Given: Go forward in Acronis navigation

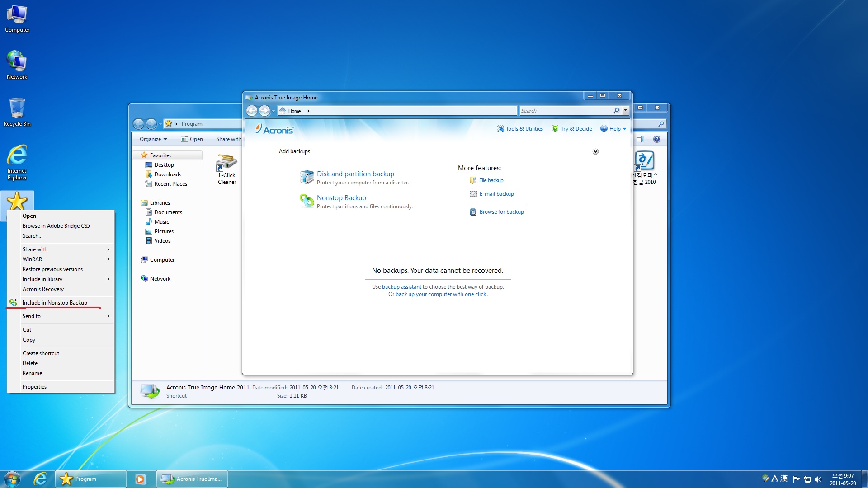Looking at the screenshot, I should tap(264, 111).
